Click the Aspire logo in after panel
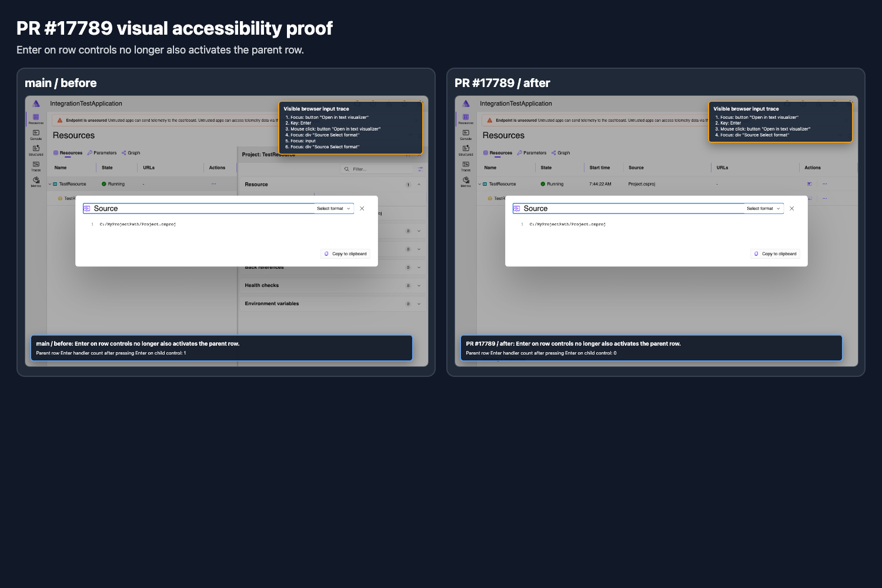This screenshot has width=882, height=588. [466, 103]
